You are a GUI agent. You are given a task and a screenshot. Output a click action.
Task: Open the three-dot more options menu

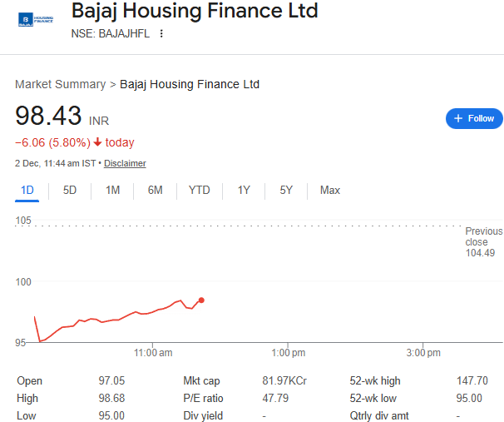click(x=161, y=33)
